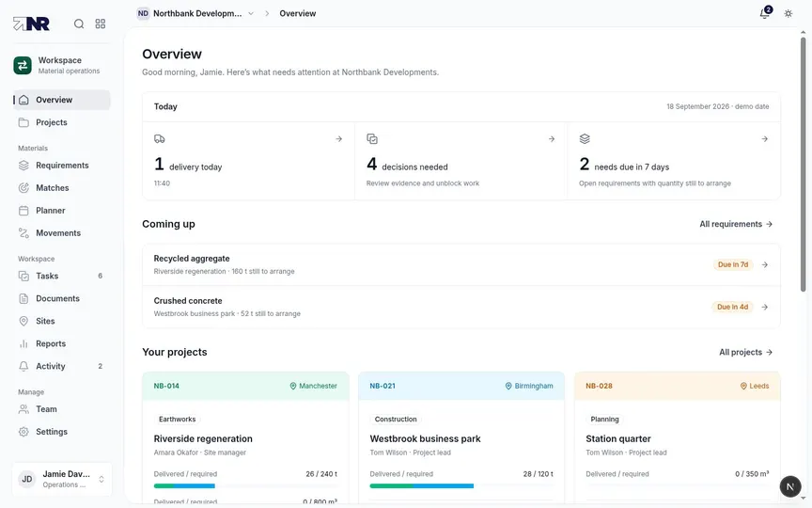Open Requirements page
Screen dimensions: 812x508
[x=62, y=166]
